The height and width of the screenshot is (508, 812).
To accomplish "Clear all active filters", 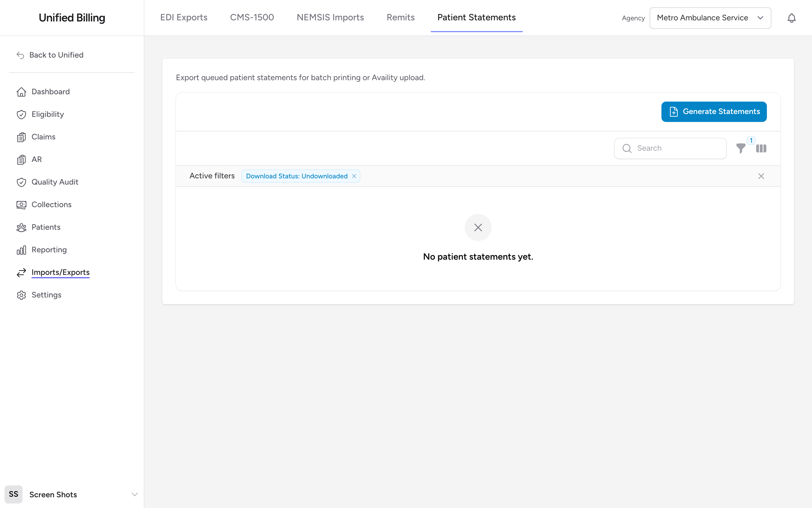I will [761, 176].
